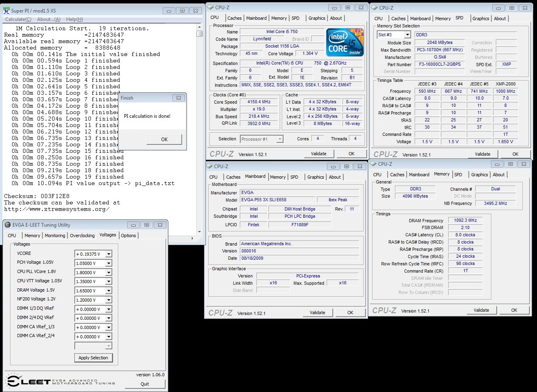Switch to Caches tab in CPU-Z CPU window

coord(234,18)
